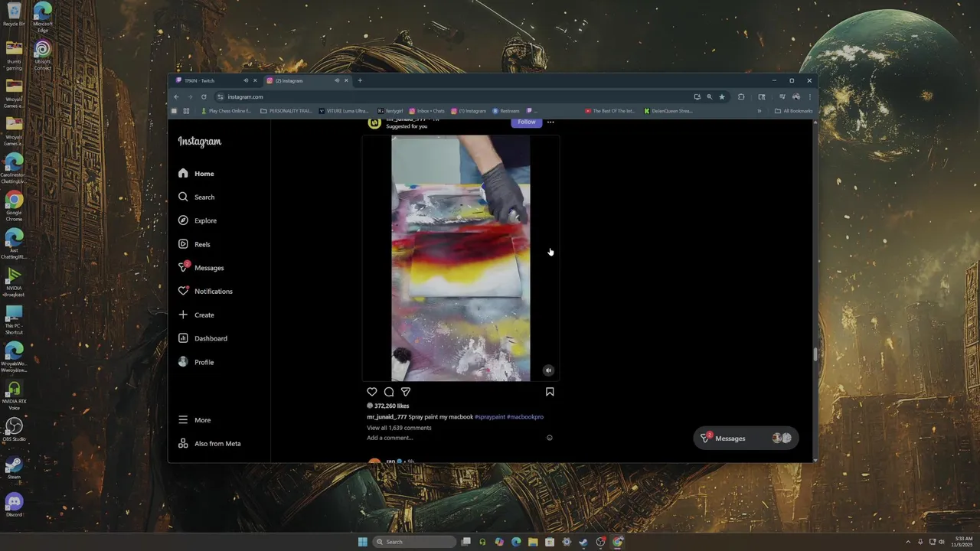
Task: Open Discord desktop shortcut
Action: 14,504
